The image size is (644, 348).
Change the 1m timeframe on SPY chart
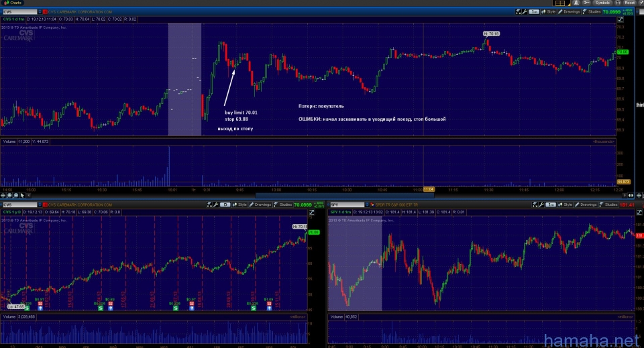[551, 205]
